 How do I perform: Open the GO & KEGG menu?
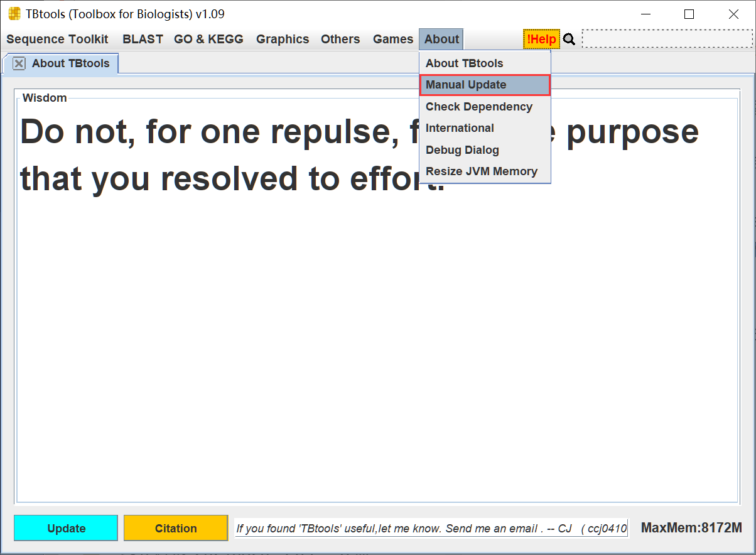[x=208, y=39]
